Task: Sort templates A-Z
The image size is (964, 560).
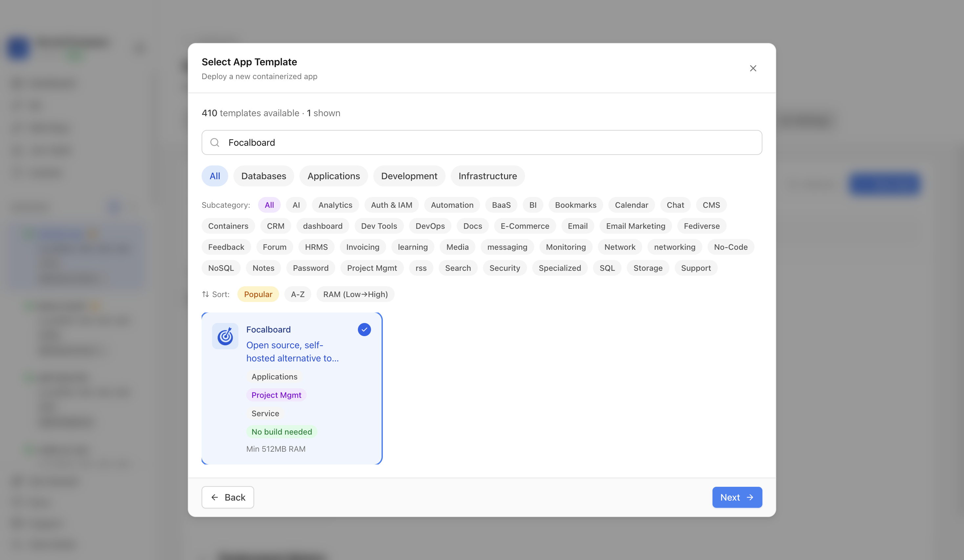Action: [x=297, y=294]
